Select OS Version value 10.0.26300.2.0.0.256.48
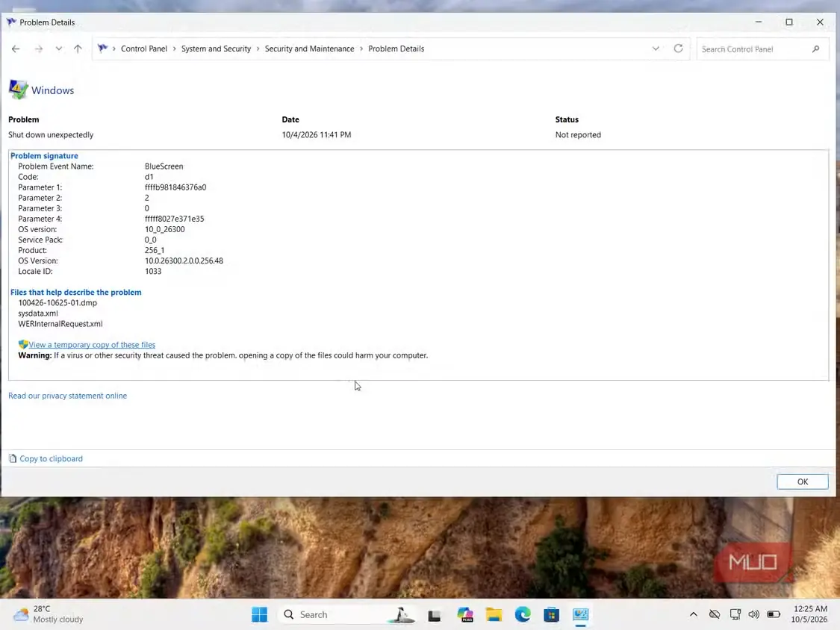Viewport: 840px width, 630px height. [x=184, y=261]
